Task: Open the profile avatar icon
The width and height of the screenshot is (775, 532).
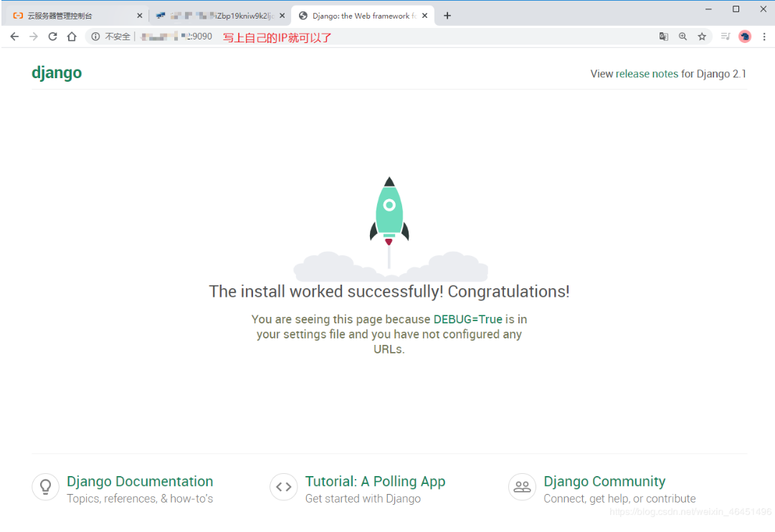Action: click(x=745, y=37)
